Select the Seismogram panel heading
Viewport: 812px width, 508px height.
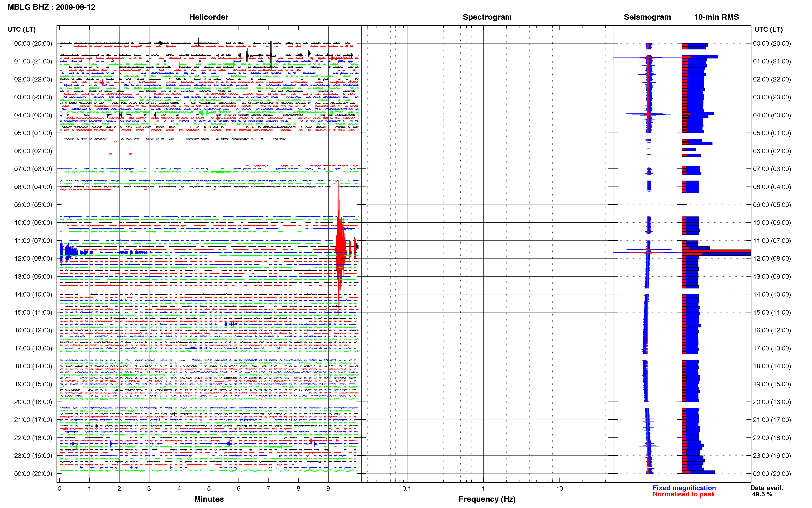point(647,17)
